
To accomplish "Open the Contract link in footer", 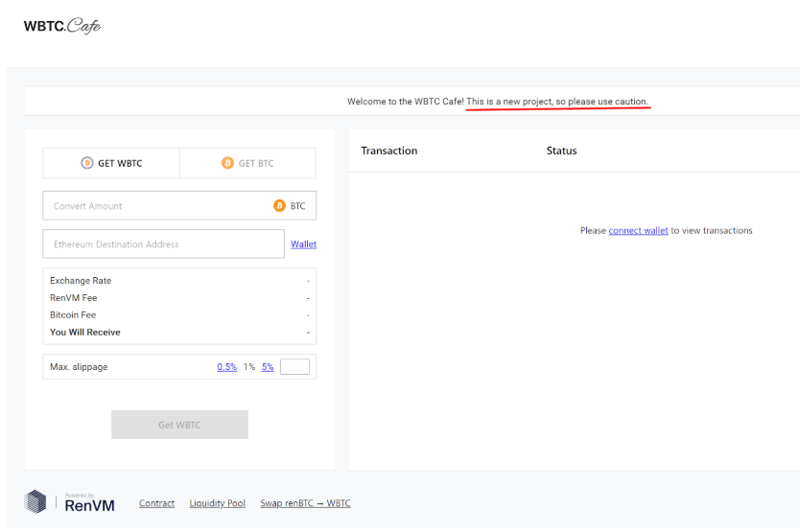I will 156,503.
